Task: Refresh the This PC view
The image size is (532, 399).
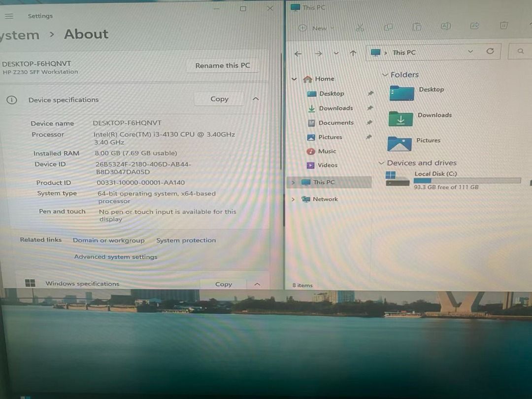Action: 490,51
